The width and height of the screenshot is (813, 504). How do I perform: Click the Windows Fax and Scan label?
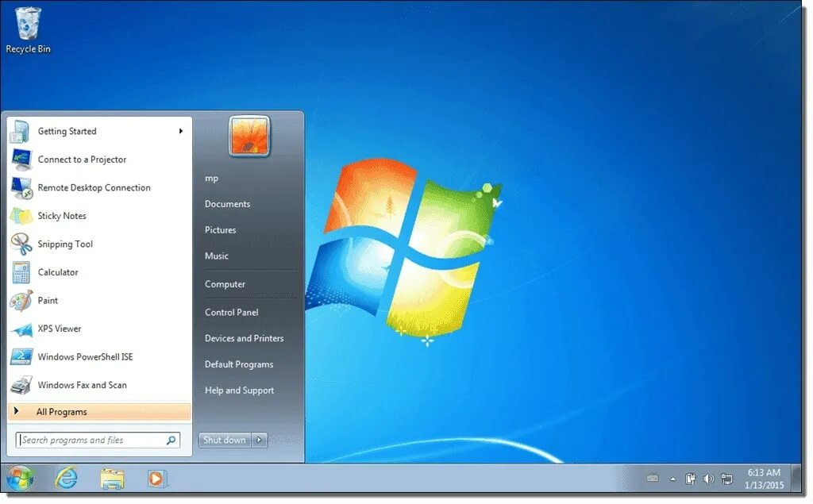click(82, 385)
